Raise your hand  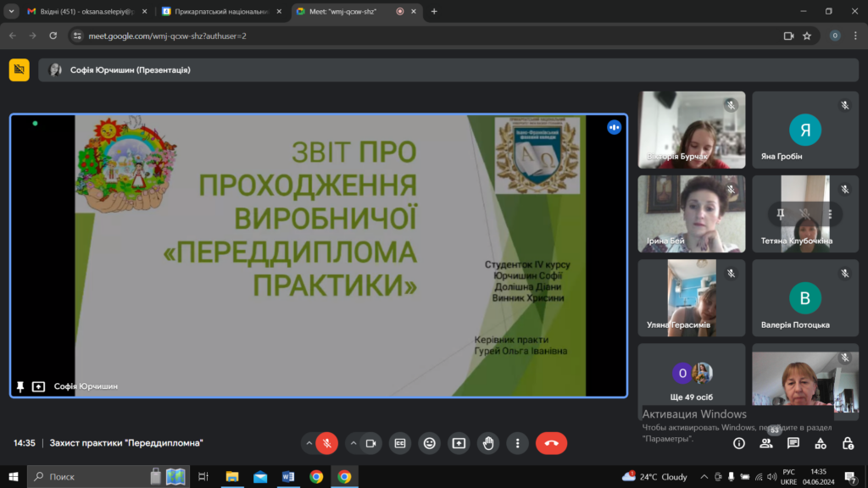[x=488, y=443]
